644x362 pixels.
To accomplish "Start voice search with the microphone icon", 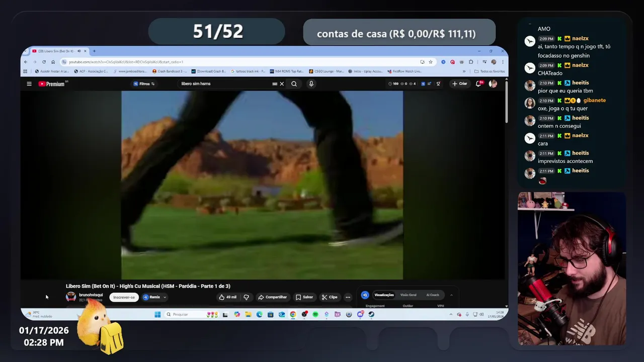I will point(311,84).
